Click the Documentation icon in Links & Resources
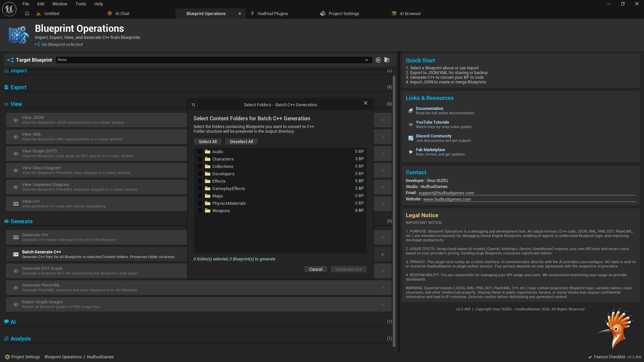 click(x=411, y=111)
